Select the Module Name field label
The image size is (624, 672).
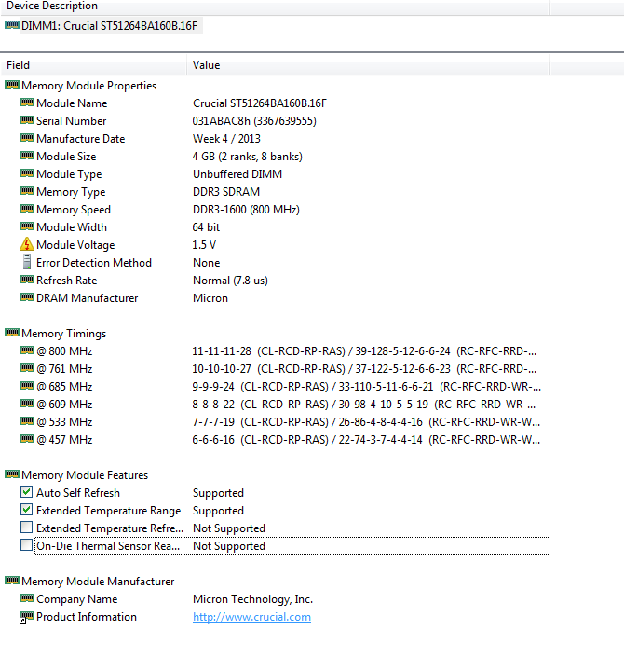click(72, 103)
